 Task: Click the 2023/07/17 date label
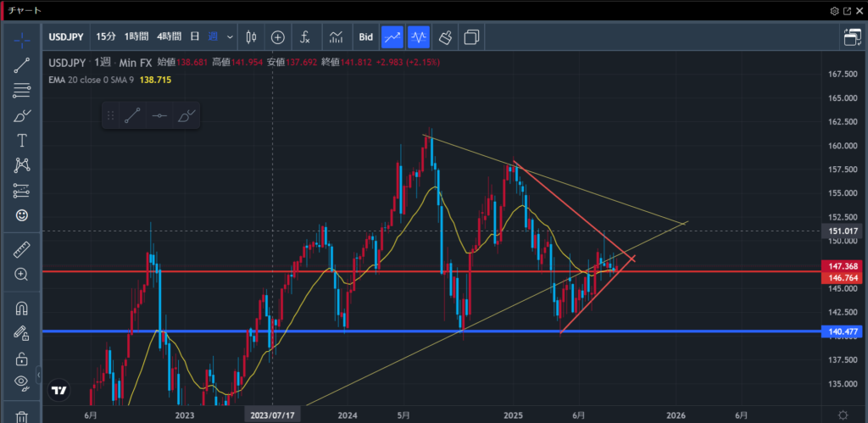coord(273,415)
